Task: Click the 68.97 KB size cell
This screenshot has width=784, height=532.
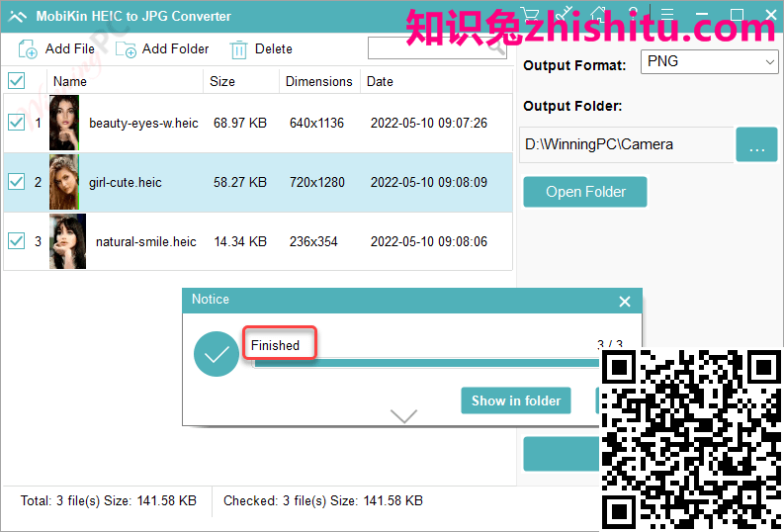Action: (240, 123)
